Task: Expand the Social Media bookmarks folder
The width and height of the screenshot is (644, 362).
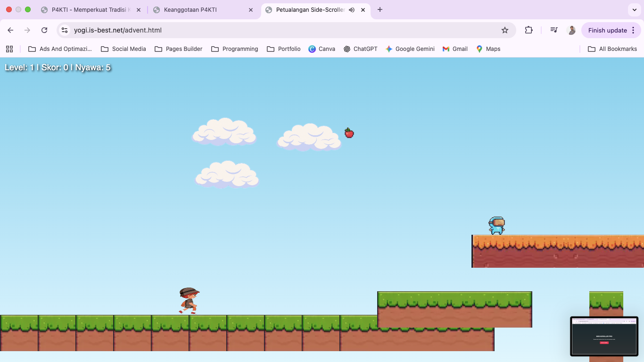Action: (x=123, y=49)
